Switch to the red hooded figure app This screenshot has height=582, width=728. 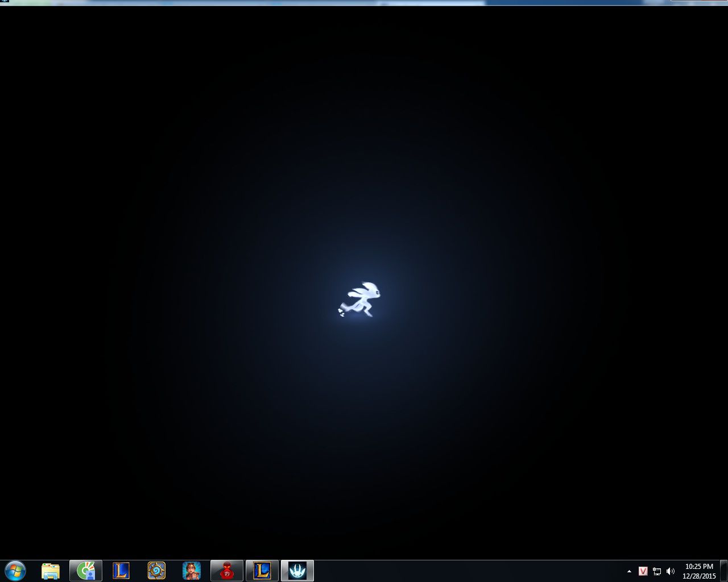point(227,571)
